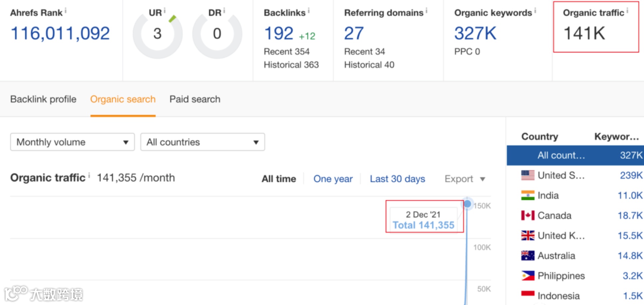
Task: Select the United States country row
Action: (x=575, y=175)
